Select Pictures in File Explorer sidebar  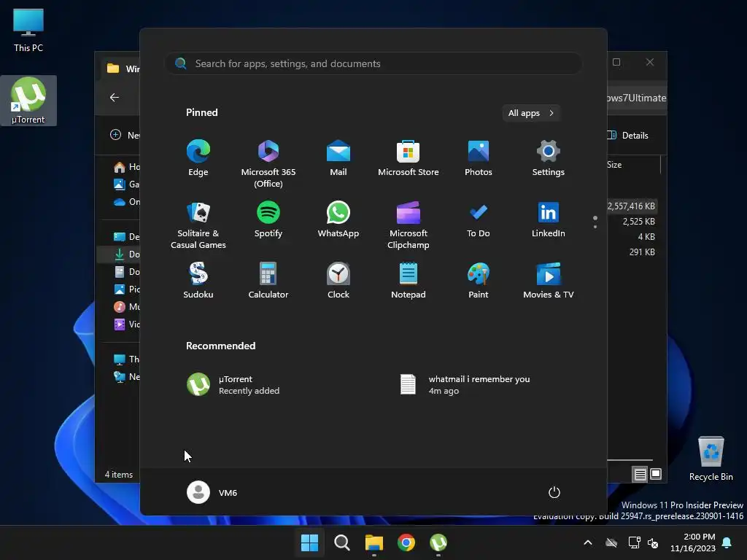pos(126,289)
